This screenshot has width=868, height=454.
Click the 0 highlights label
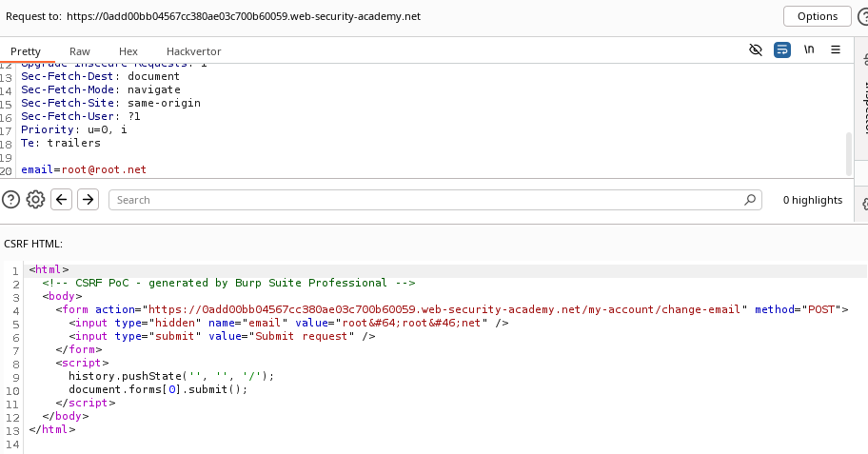(813, 200)
